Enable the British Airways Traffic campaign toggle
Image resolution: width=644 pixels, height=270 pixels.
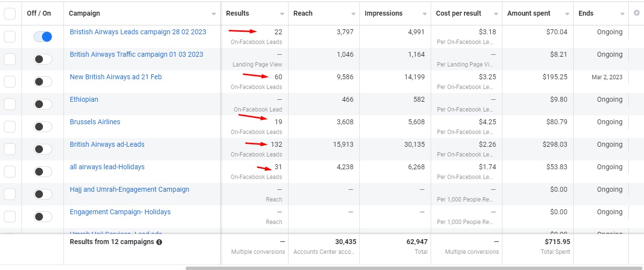tap(43, 59)
